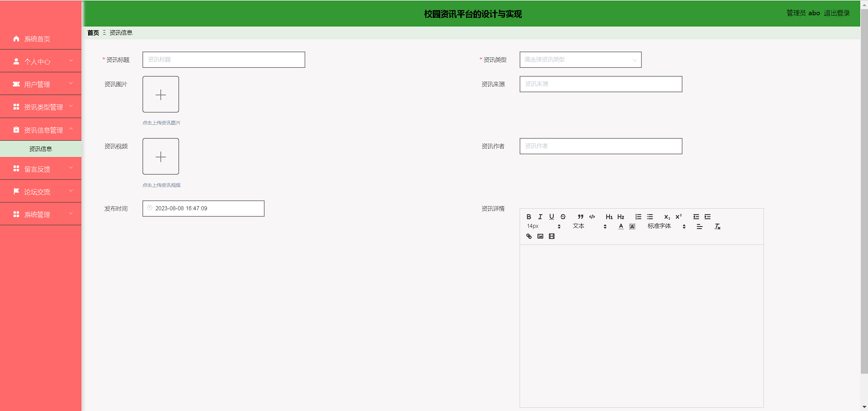Insert link via chain icon
Screen dimensions: 868x411
coord(529,236)
